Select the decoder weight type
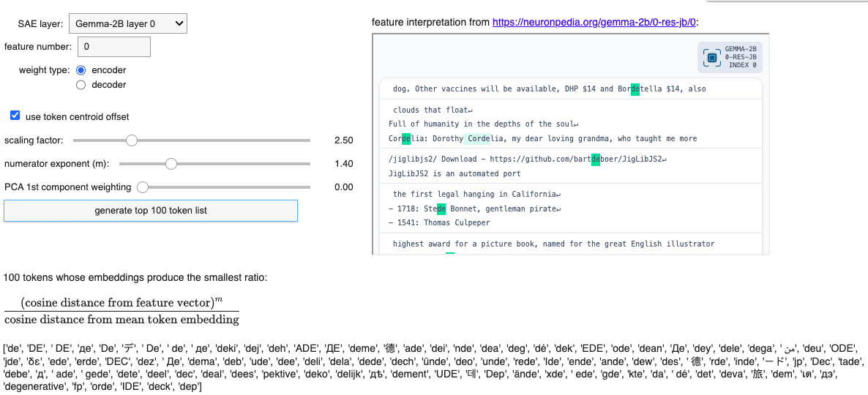Screen dimensions: 868x395 point(81,85)
